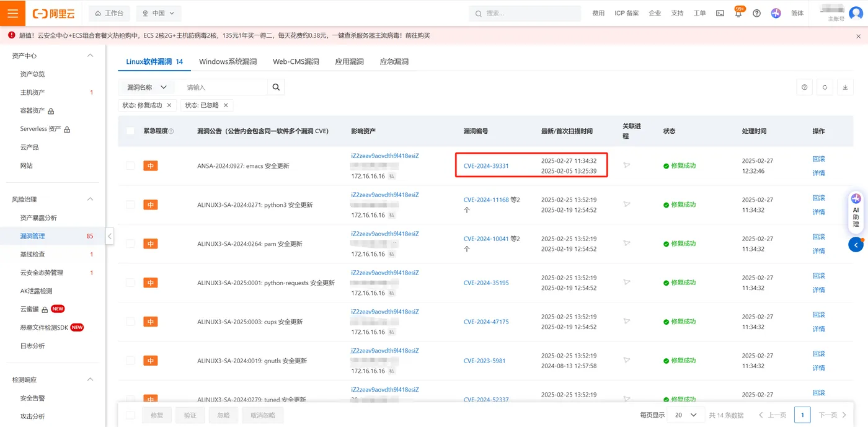The width and height of the screenshot is (868, 427).
Task: Remove the 已忽略 status filter tag
Action: (x=226, y=105)
